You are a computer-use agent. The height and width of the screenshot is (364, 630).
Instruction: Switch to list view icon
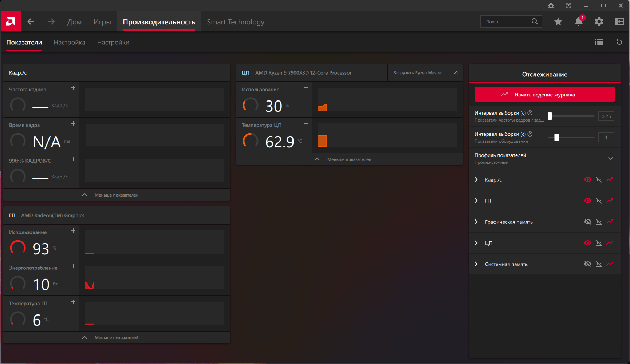click(x=599, y=42)
